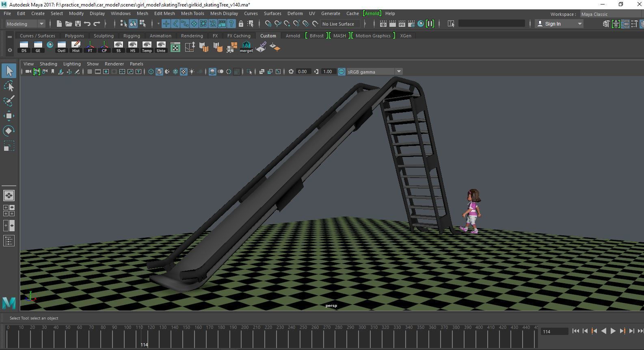The width and height of the screenshot is (644, 350).
Task: Choose the Paint Selection tool
Action: point(9,101)
